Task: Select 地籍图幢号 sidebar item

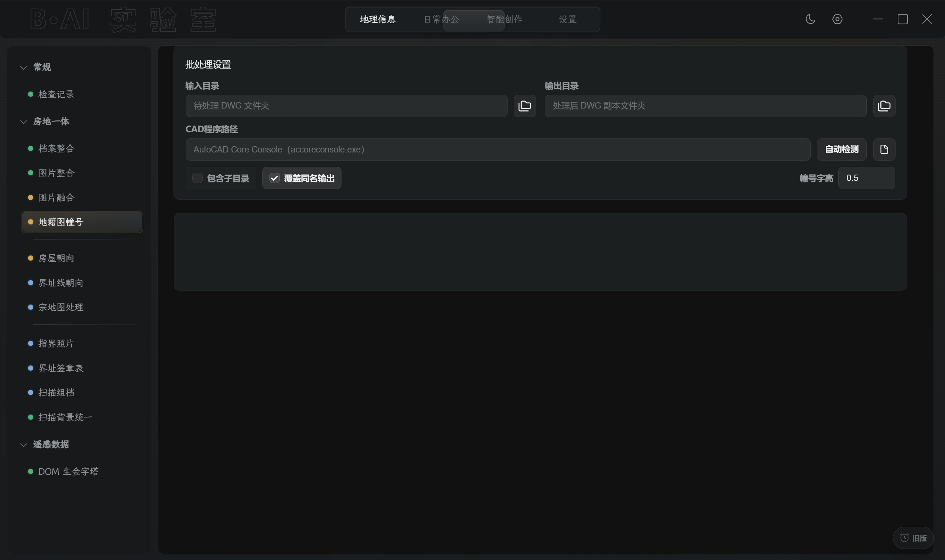Action: (82, 222)
